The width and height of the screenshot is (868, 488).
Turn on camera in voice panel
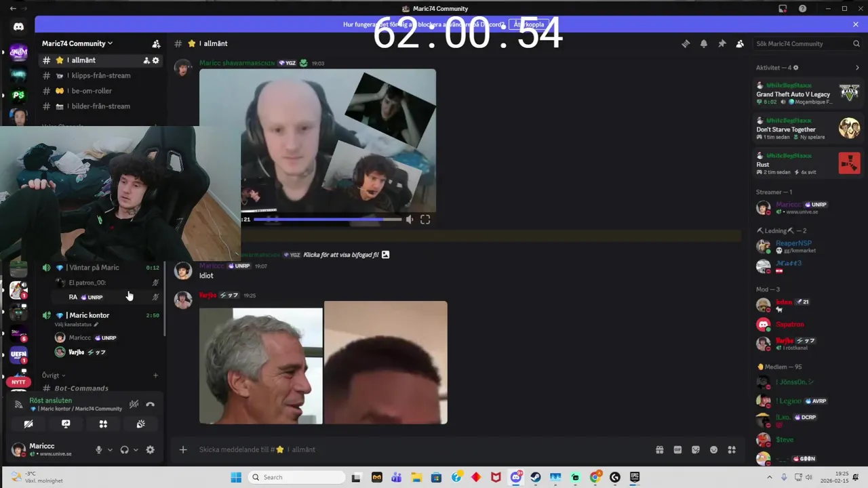(28, 424)
